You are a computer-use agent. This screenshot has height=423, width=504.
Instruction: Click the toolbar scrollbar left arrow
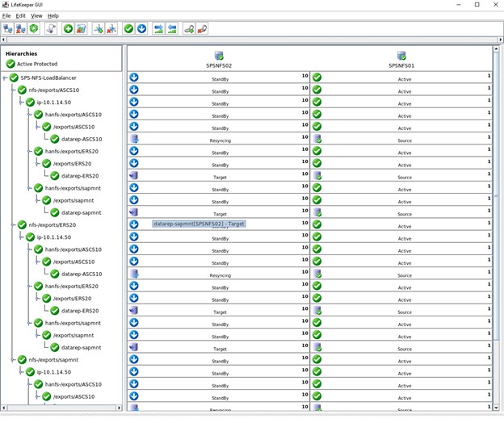[3, 40]
